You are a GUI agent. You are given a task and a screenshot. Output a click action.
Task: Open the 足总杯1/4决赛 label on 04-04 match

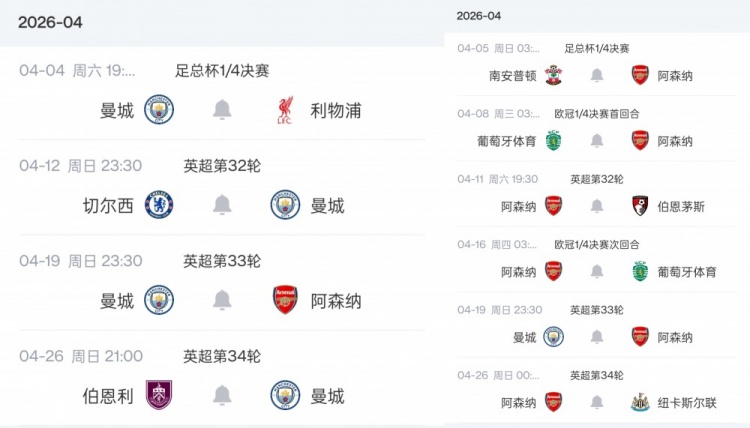222,71
